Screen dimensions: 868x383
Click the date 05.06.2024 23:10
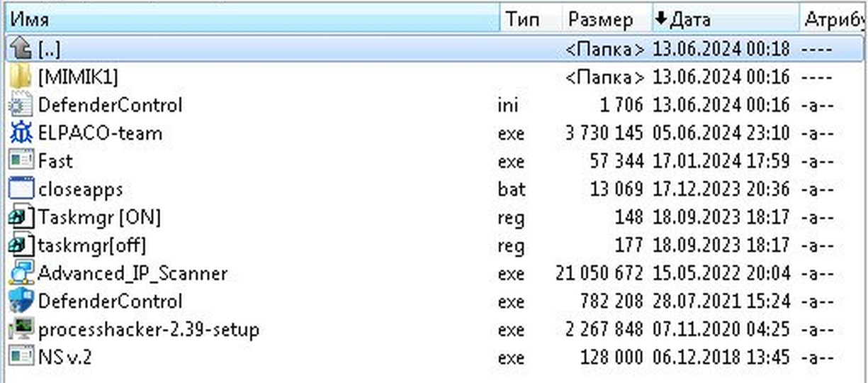point(721,133)
